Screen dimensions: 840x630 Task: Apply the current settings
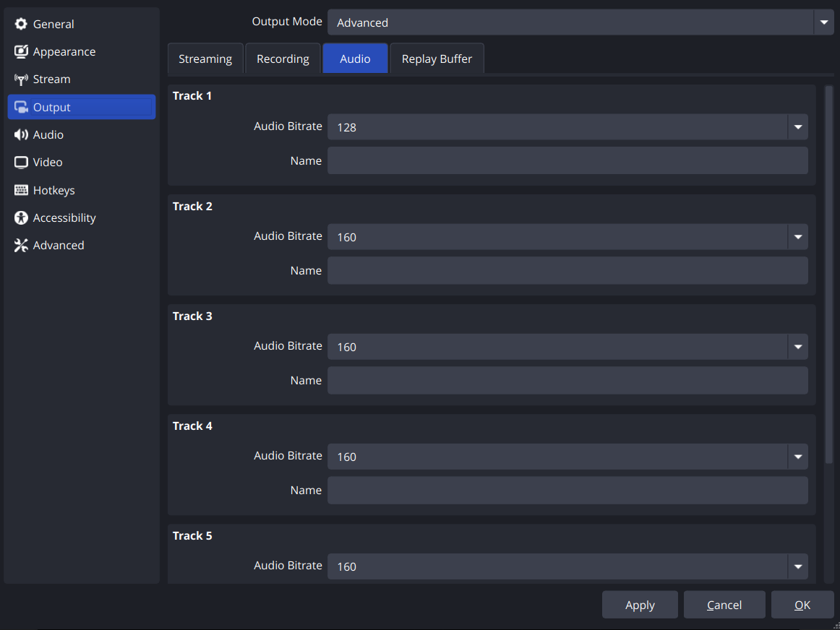(640, 605)
